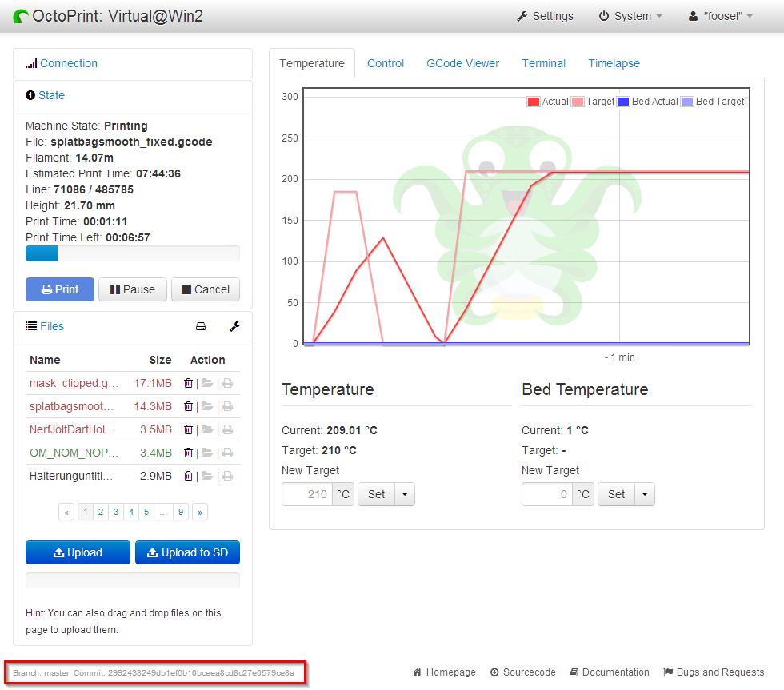
Task: Open the Terminal tab
Action: tap(543, 63)
